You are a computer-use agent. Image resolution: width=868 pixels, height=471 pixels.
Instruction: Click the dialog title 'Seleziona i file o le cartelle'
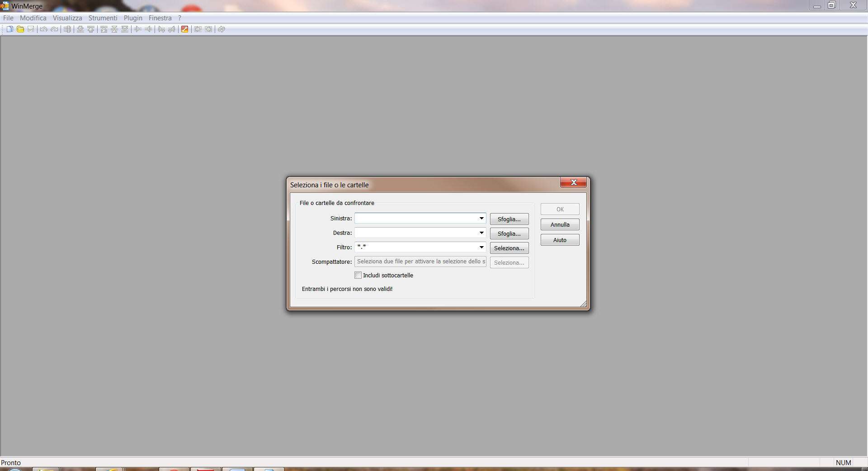point(329,185)
